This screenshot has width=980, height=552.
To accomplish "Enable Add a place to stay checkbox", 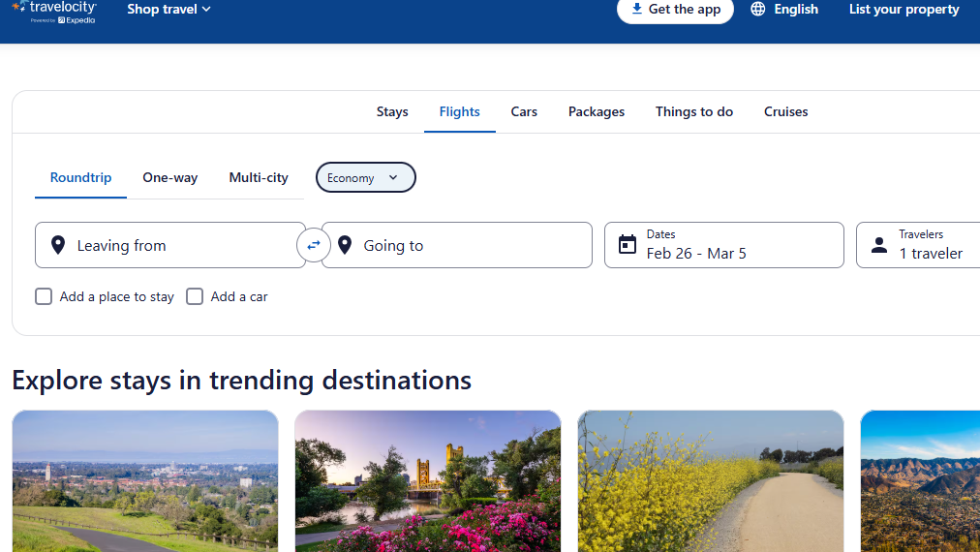I will click(44, 296).
